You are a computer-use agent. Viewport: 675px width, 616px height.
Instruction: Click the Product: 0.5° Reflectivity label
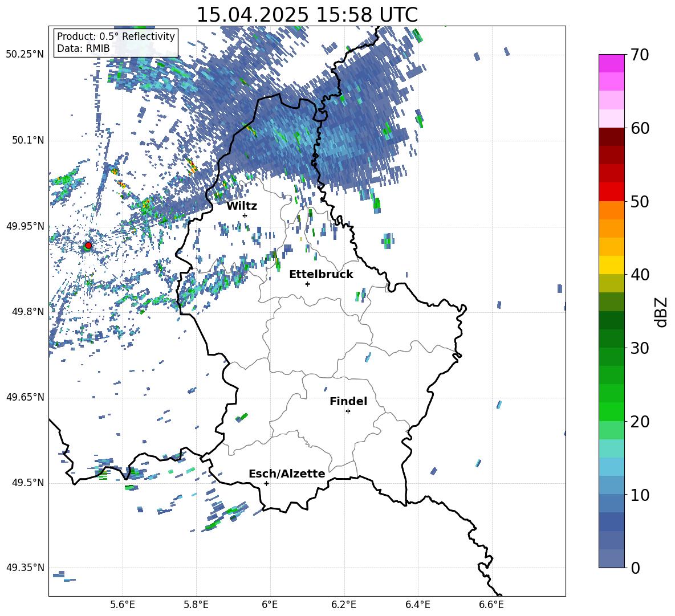pos(116,36)
